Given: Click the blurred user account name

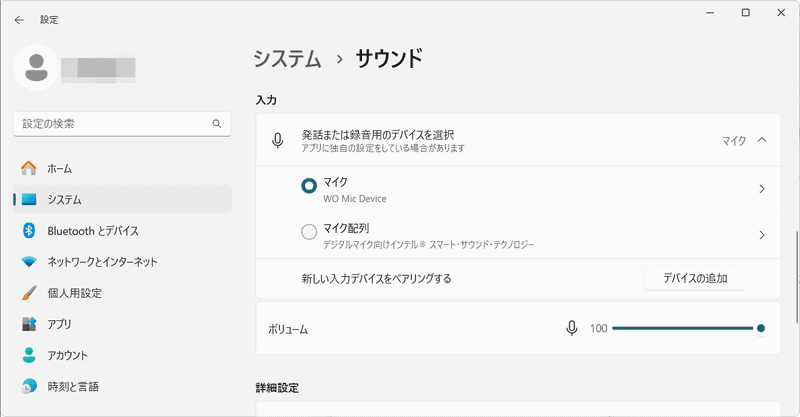Looking at the screenshot, I should click(x=98, y=68).
